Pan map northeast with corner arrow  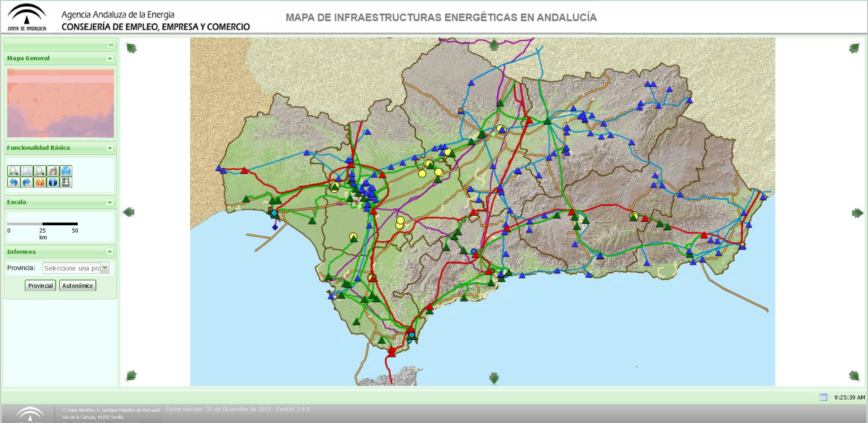tap(854, 48)
